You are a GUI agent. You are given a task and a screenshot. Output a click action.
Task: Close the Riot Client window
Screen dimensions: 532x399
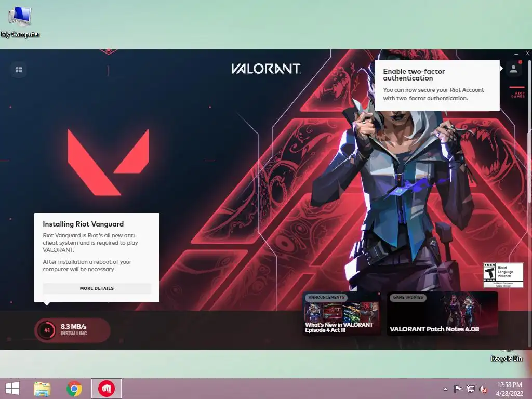click(527, 54)
